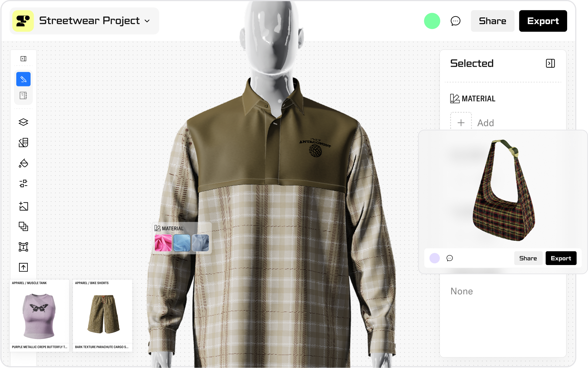Choose the pink satin material swatch

tap(163, 243)
